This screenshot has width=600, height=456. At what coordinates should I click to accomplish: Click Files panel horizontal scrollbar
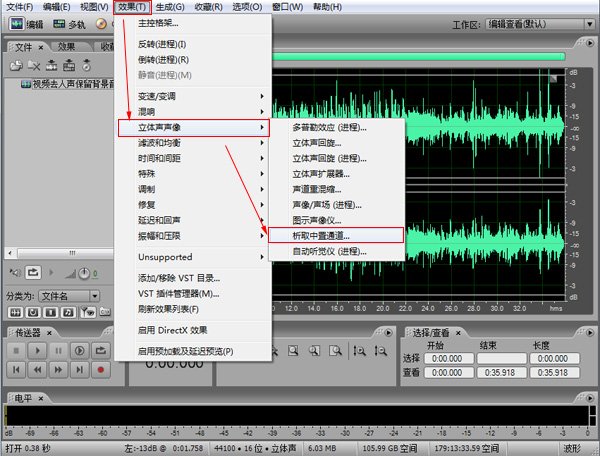click(59, 253)
